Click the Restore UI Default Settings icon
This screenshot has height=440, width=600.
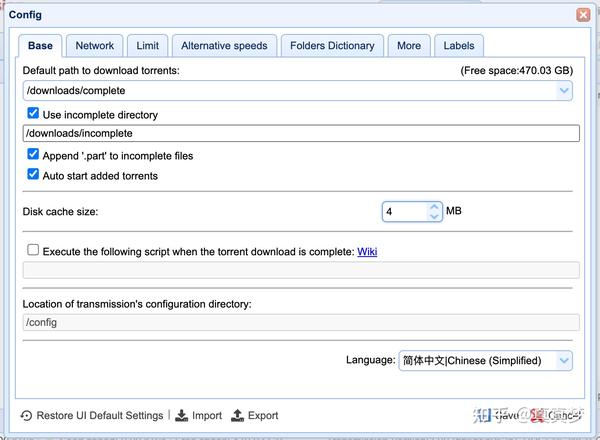pyautogui.click(x=27, y=415)
